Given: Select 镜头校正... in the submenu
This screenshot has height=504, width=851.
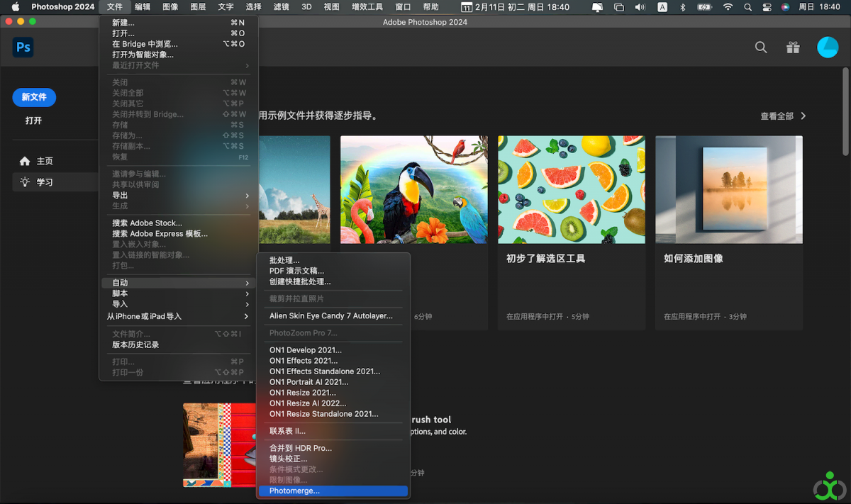Looking at the screenshot, I should (x=333, y=459).
